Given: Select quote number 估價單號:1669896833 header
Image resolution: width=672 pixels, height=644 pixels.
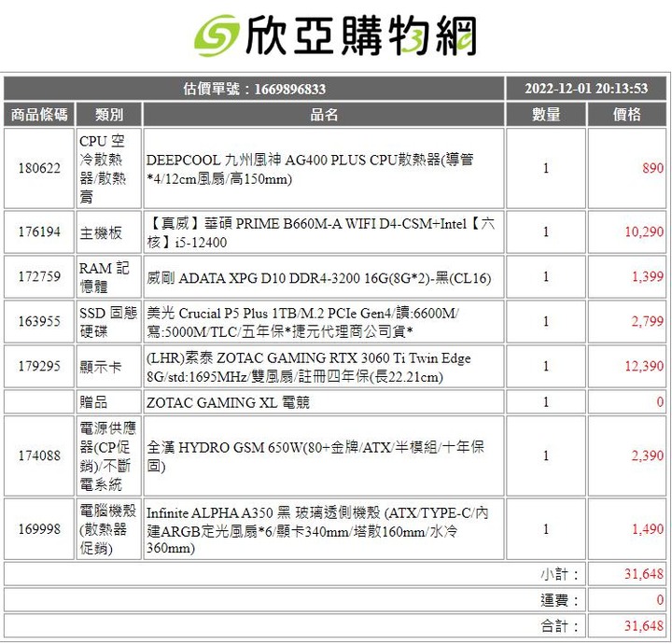Looking at the screenshot, I should [x=254, y=89].
